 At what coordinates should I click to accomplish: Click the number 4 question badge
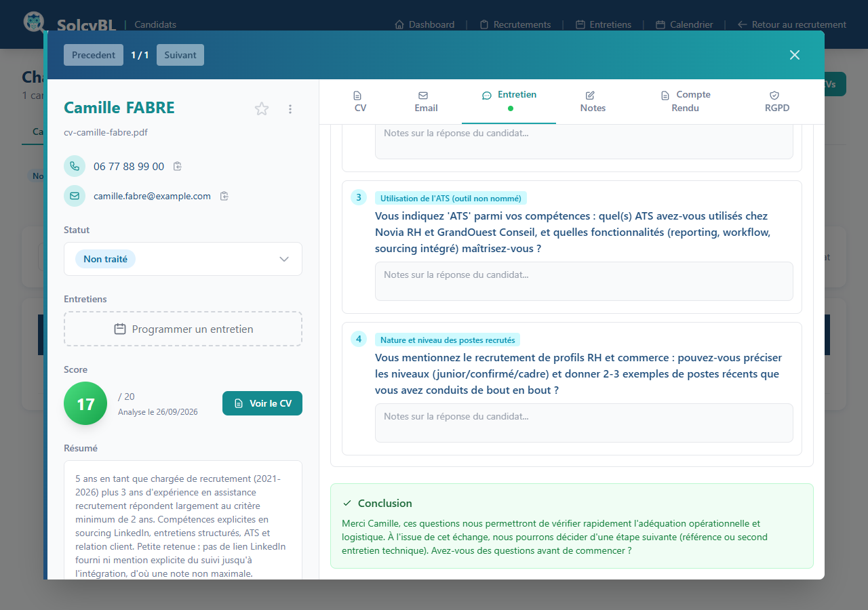click(x=359, y=339)
